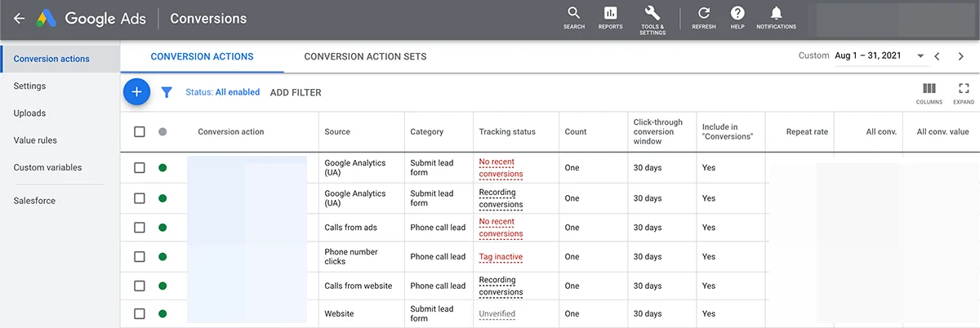Click the filter funnel icon
Viewport: 980px width, 328px height.
pyautogui.click(x=167, y=93)
